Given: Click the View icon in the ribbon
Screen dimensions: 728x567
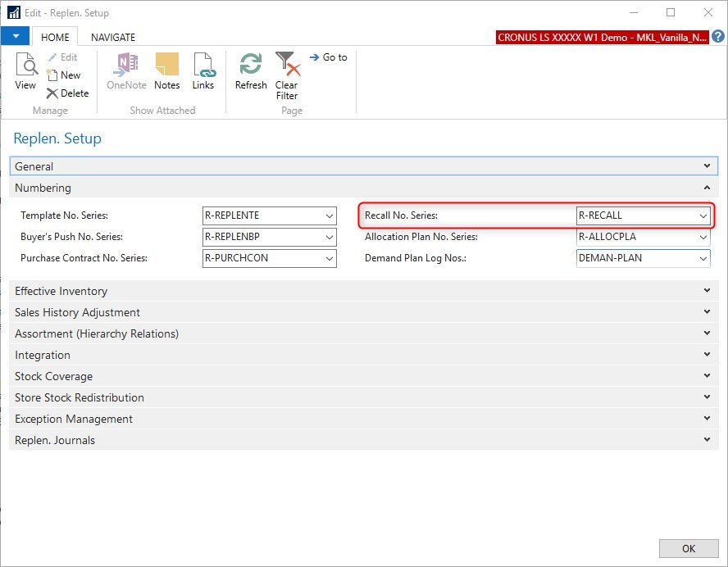Looking at the screenshot, I should click(25, 71).
